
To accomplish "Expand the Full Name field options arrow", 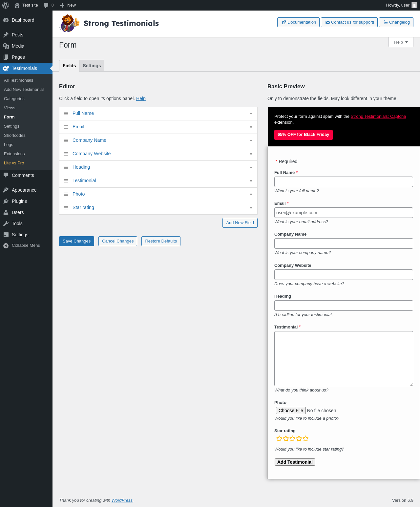I will pos(251,114).
